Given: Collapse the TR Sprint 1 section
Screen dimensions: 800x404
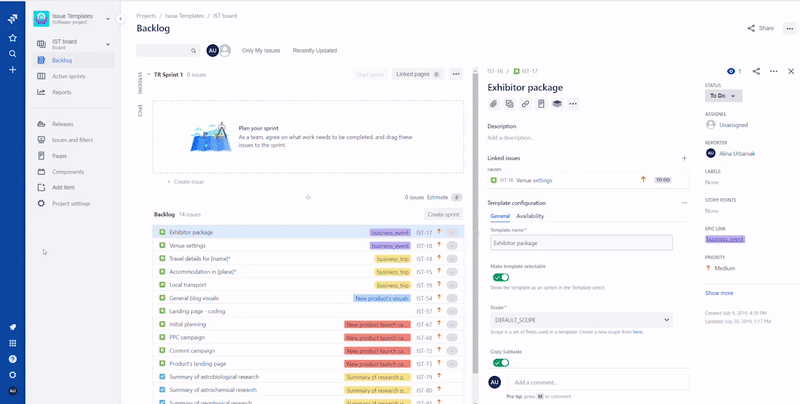Looking at the screenshot, I should pyautogui.click(x=149, y=74).
